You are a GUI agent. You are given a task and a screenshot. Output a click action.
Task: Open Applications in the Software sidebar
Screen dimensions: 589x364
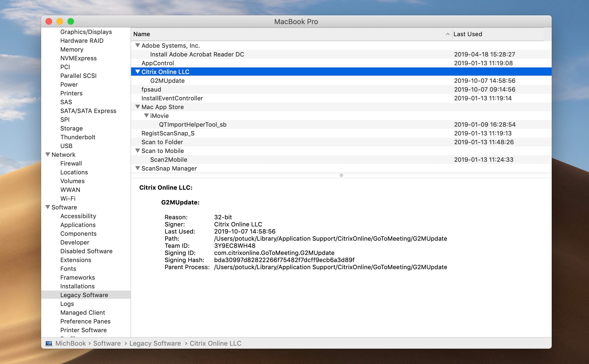(78, 225)
